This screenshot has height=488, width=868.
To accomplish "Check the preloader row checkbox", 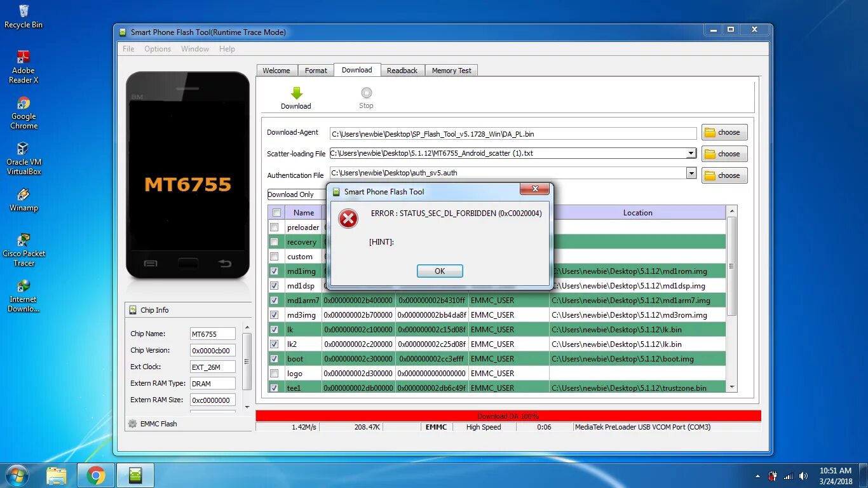I will point(275,227).
